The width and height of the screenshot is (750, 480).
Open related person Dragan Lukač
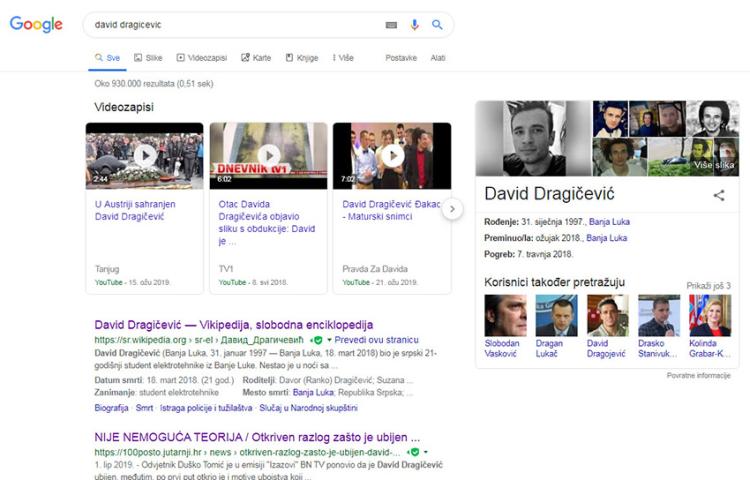coord(556,327)
